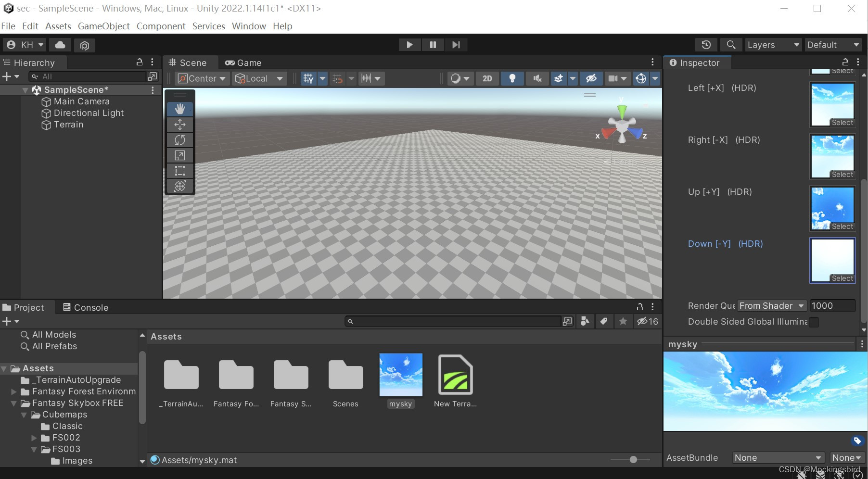Toggle the Project panel lock
This screenshot has height=479, width=868.
[x=640, y=306]
